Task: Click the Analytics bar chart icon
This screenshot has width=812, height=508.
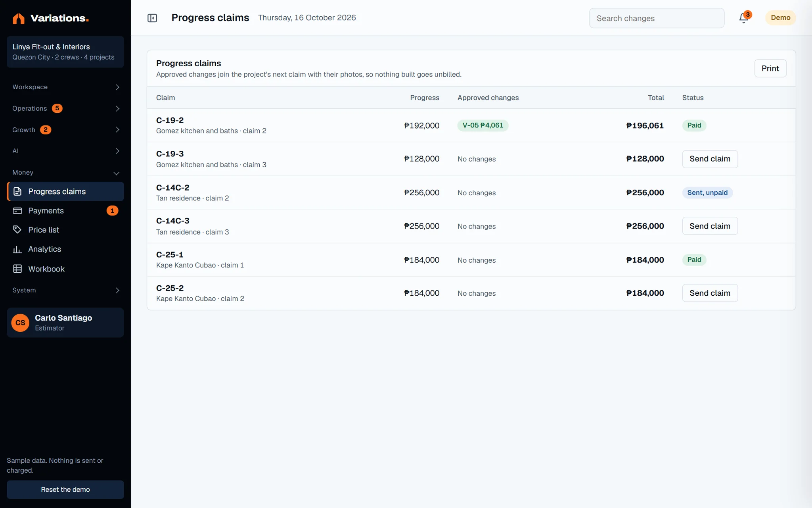Action: tap(17, 249)
